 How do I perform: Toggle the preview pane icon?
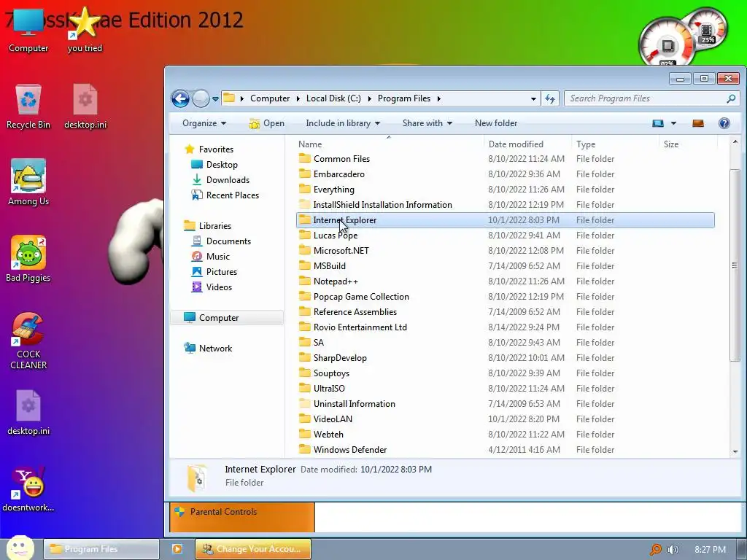(698, 123)
